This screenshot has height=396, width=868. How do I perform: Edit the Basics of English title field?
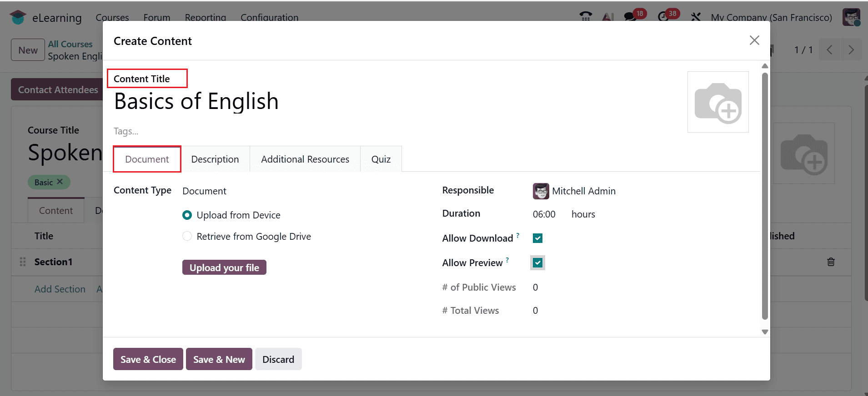point(196,101)
